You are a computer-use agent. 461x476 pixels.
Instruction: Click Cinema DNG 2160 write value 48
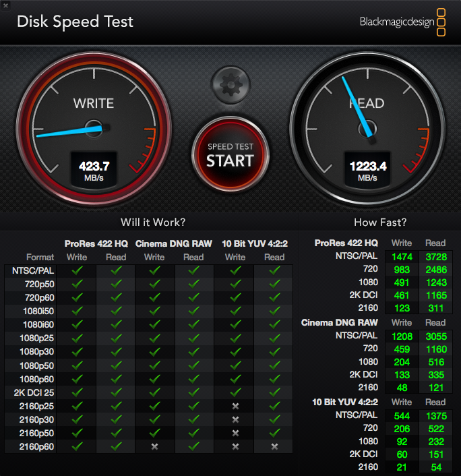pos(402,388)
